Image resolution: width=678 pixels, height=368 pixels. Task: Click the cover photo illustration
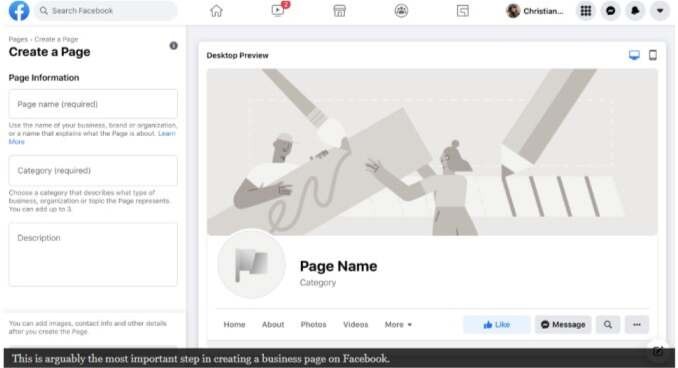click(x=432, y=152)
